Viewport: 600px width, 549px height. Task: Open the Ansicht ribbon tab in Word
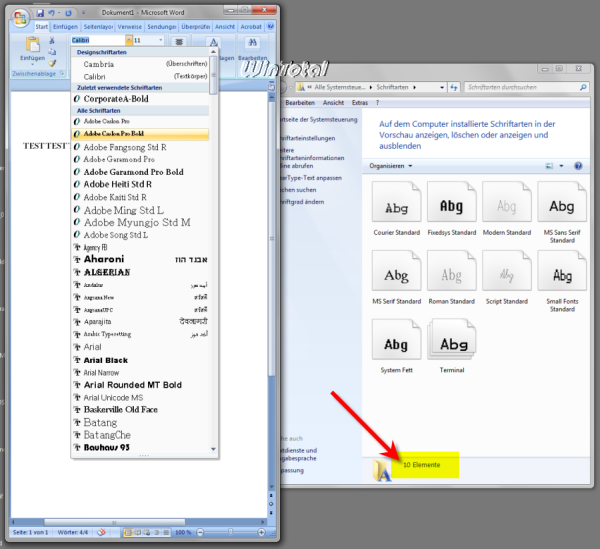(225, 27)
